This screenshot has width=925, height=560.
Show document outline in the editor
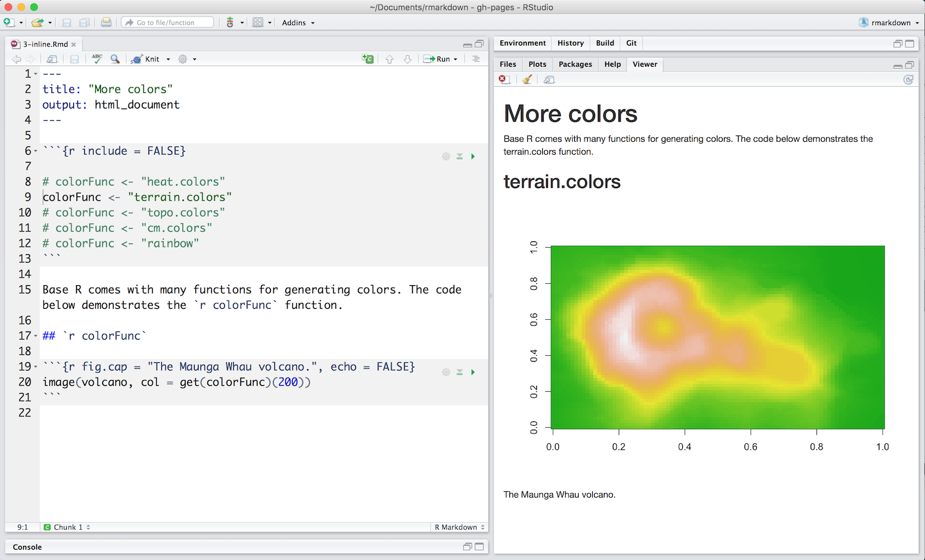tap(476, 58)
